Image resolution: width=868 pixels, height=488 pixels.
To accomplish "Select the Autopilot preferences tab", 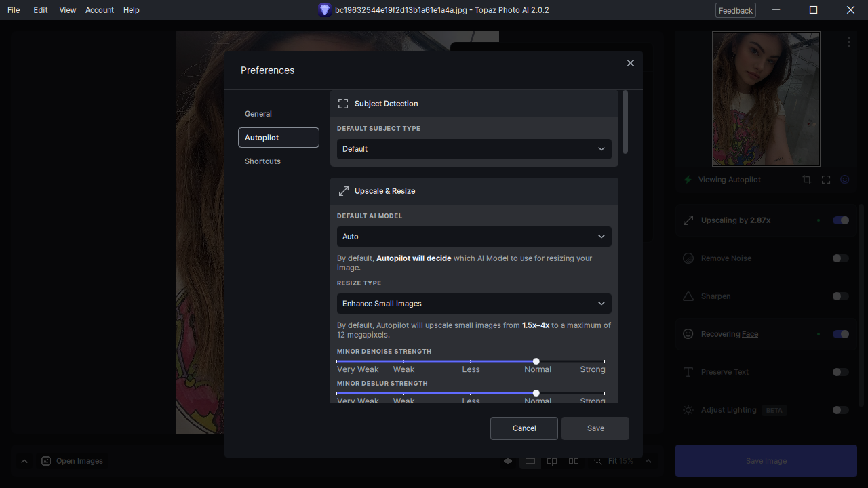I will [279, 138].
